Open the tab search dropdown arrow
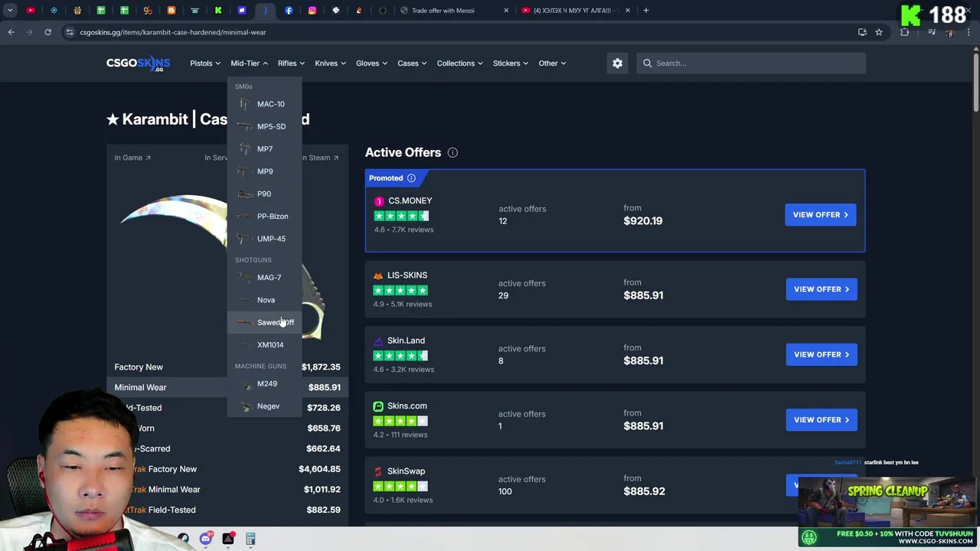Viewport: 980px width, 551px height. pyautogui.click(x=10, y=11)
